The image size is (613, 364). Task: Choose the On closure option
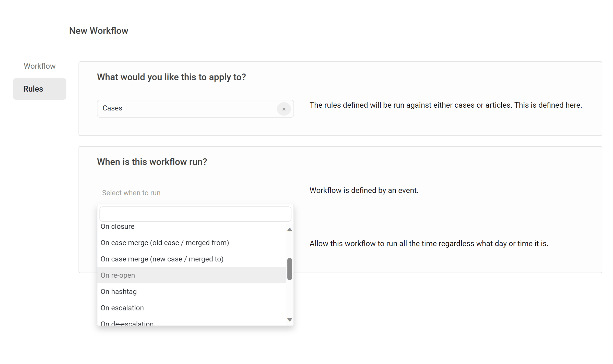click(117, 227)
